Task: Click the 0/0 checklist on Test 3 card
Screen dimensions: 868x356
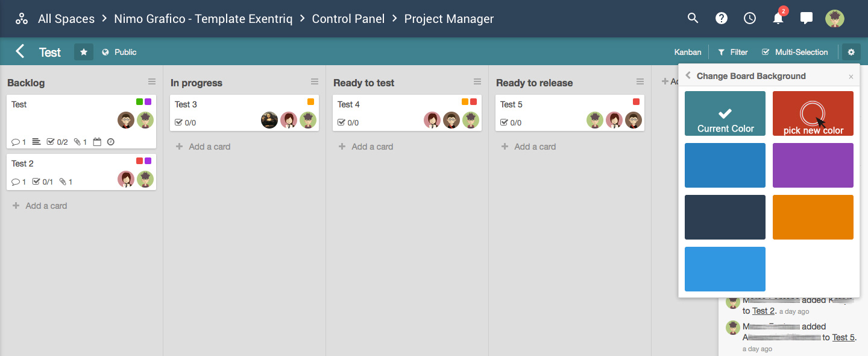Action: click(x=185, y=122)
